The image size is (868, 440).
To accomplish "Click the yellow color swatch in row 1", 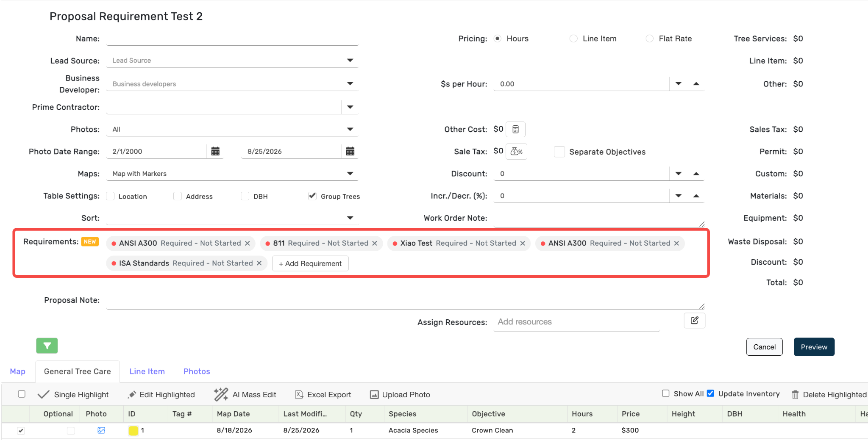I will 133,431.
